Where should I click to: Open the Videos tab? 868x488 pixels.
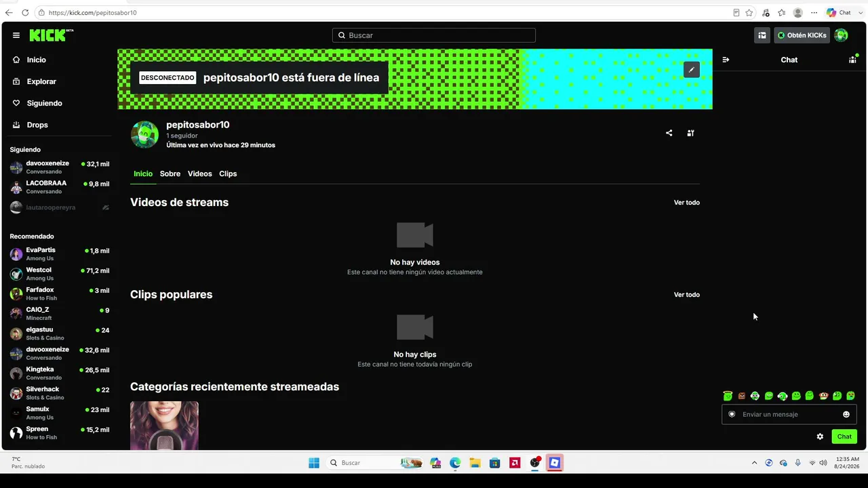[200, 174]
